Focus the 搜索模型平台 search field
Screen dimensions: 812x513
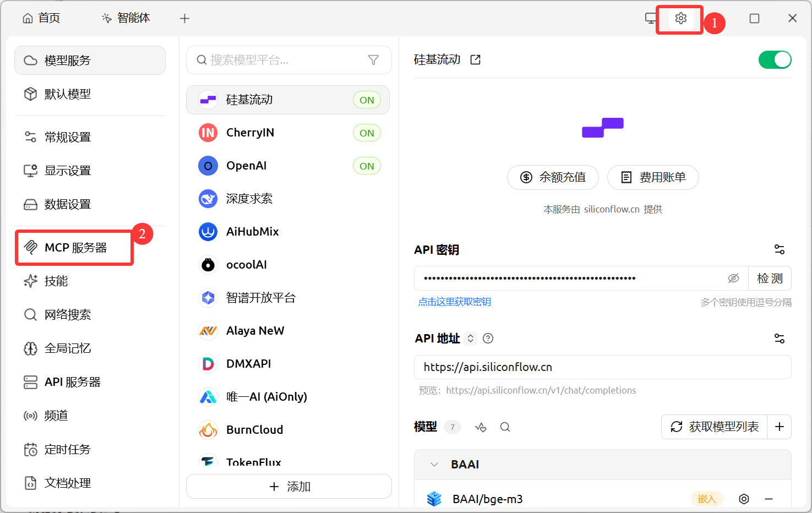pyautogui.click(x=289, y=60)
